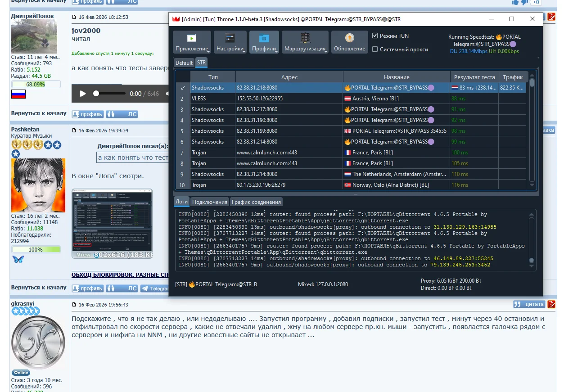This screenshot has height=392, width=582.
Task: Open the Маршрутизация dropdown menu
Action: click(x=305, y=42)
